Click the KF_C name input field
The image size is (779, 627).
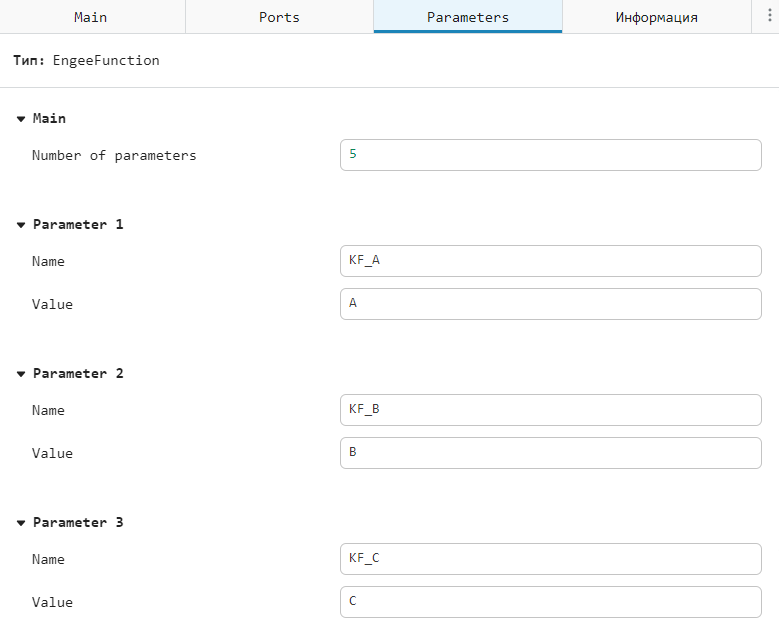(550, 559)
